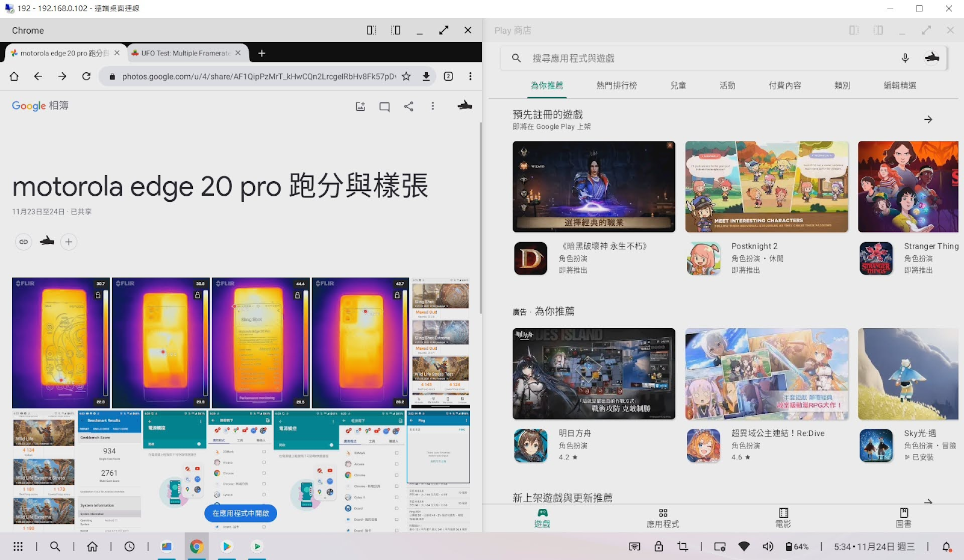Go back in Chrome

(x=38, y=76)
